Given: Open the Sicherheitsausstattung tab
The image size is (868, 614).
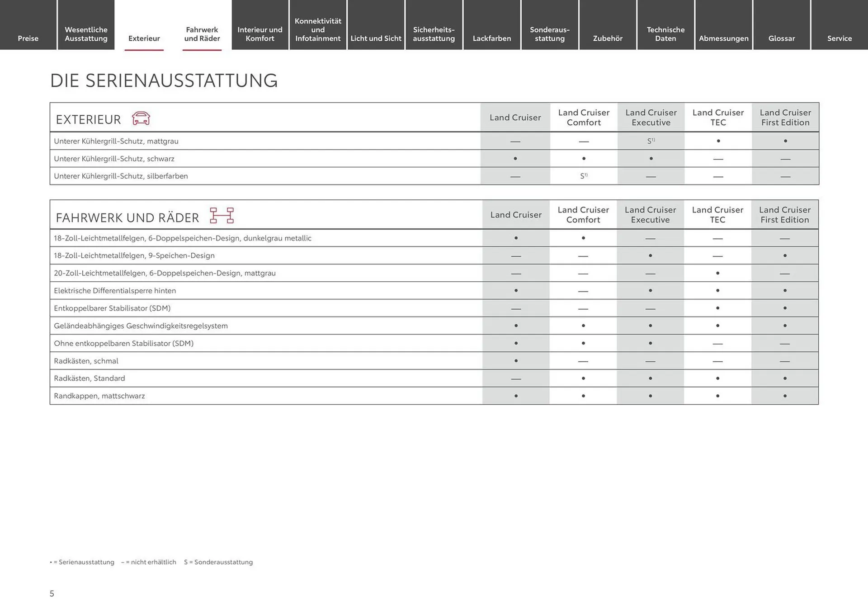Looking at the screenshot, I should [x=434, y=34].
